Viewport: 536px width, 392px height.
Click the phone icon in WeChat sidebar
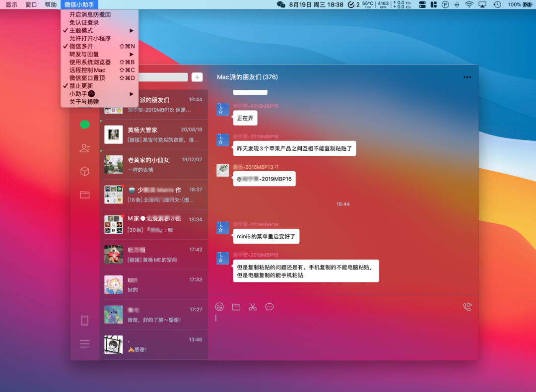tap(85, 320)
